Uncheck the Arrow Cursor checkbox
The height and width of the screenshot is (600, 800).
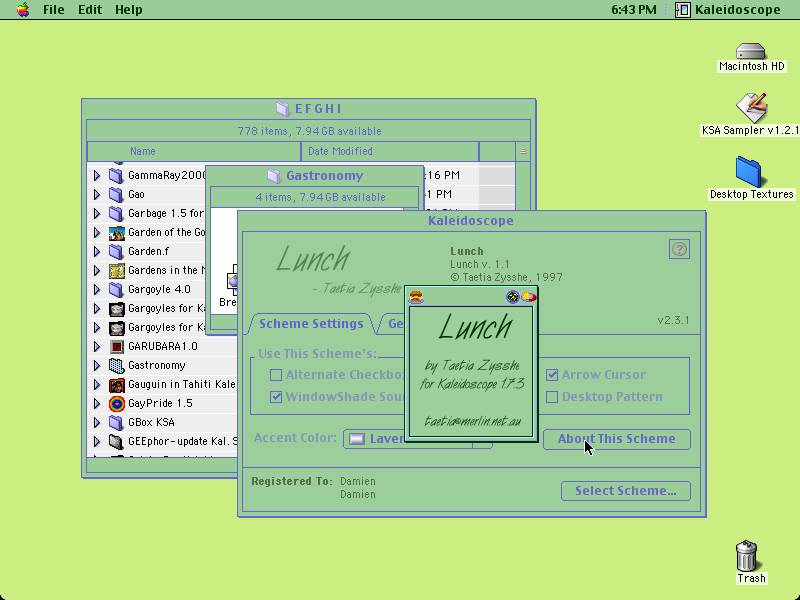point(552,375)
